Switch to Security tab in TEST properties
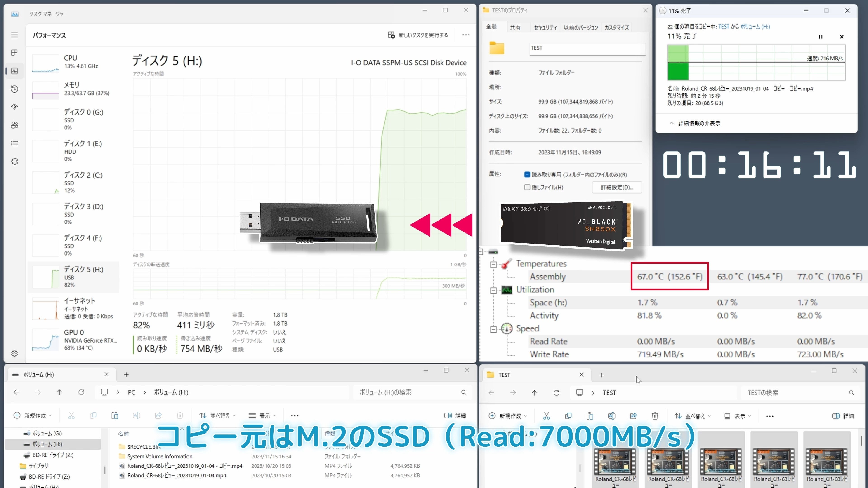Viewport: 868px width, 488px height. click(545, 28)
